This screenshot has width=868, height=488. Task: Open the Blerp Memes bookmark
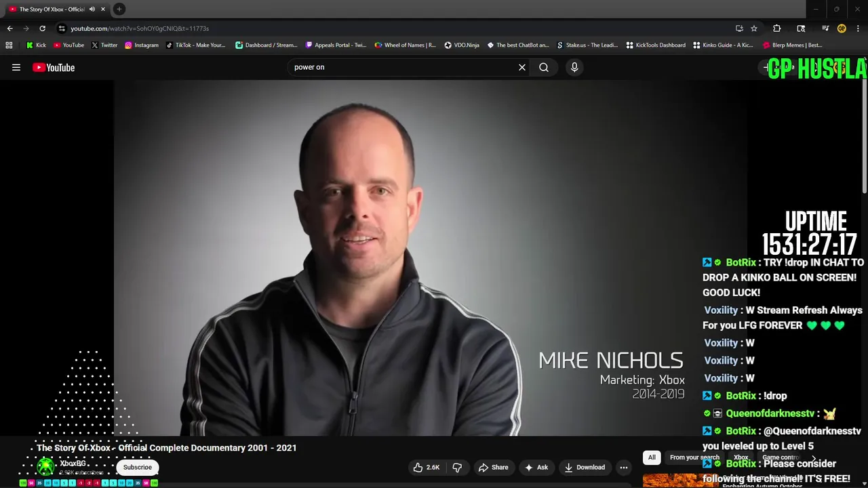point(793,45)
